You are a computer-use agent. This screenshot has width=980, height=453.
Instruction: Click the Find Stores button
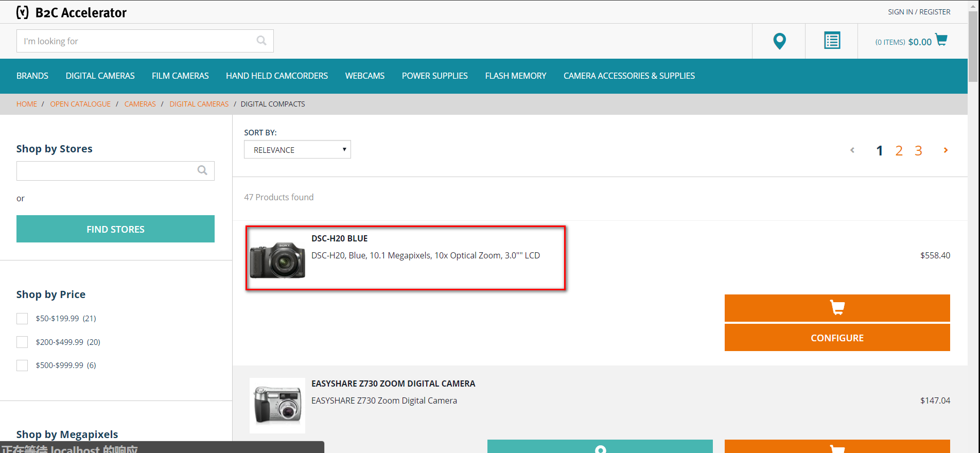click(x=115, y=229)
